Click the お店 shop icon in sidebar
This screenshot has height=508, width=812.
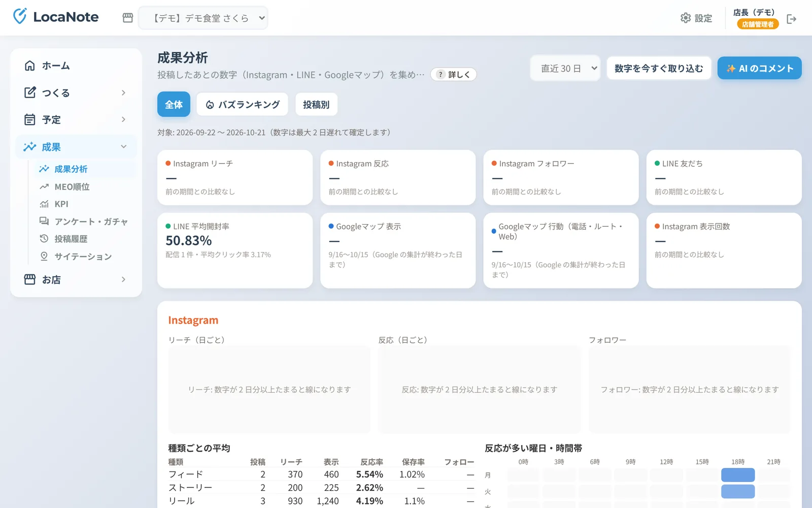point(30,279)
